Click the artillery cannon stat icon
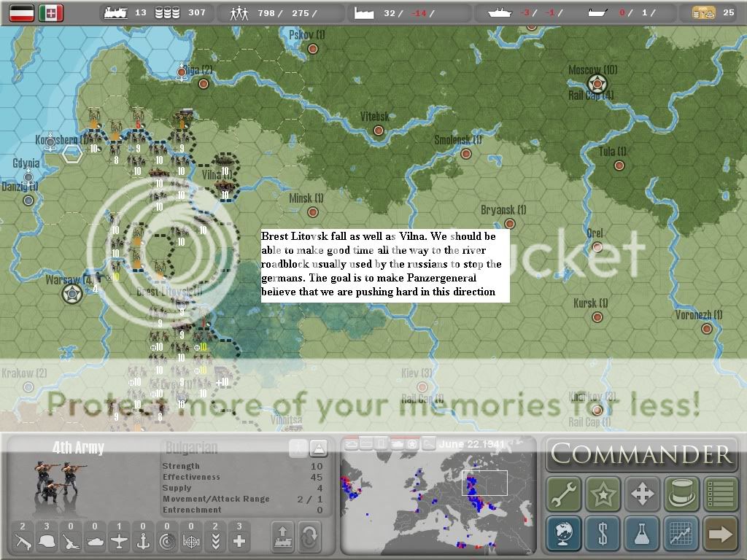Image resolution: width=747 pixels, height=560 pixels. tap(71, 542)
